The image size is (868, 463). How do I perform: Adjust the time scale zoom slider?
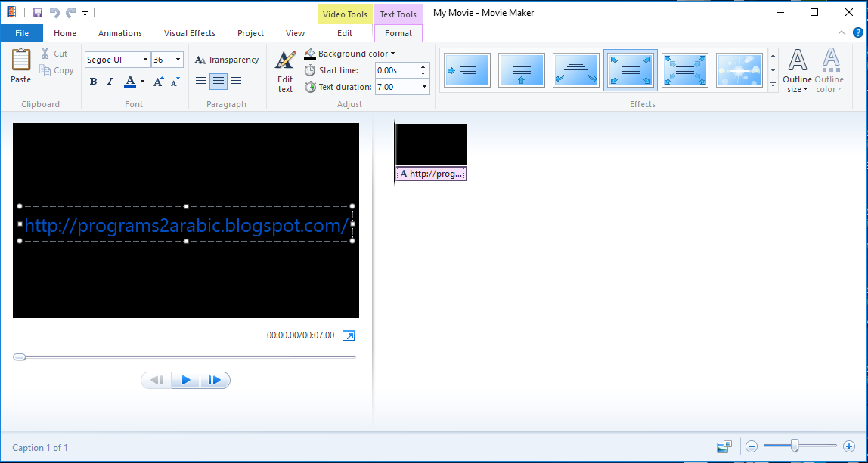point(795,446)
